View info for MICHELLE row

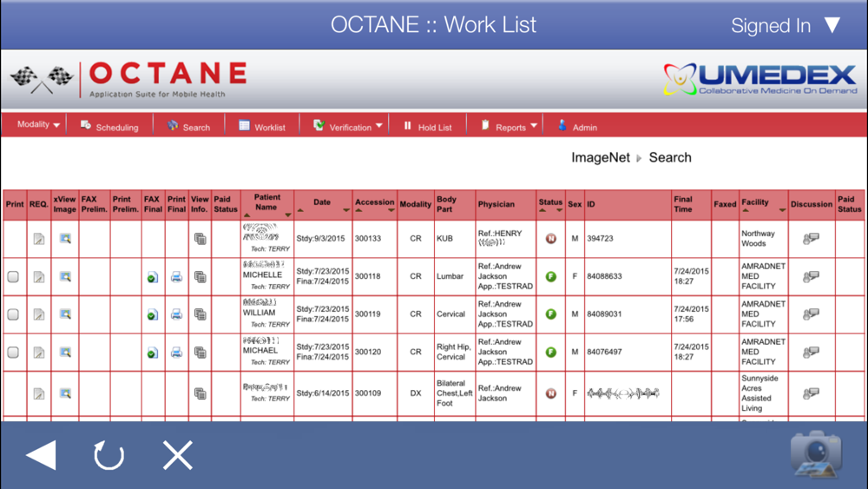[x=200, y=276]
